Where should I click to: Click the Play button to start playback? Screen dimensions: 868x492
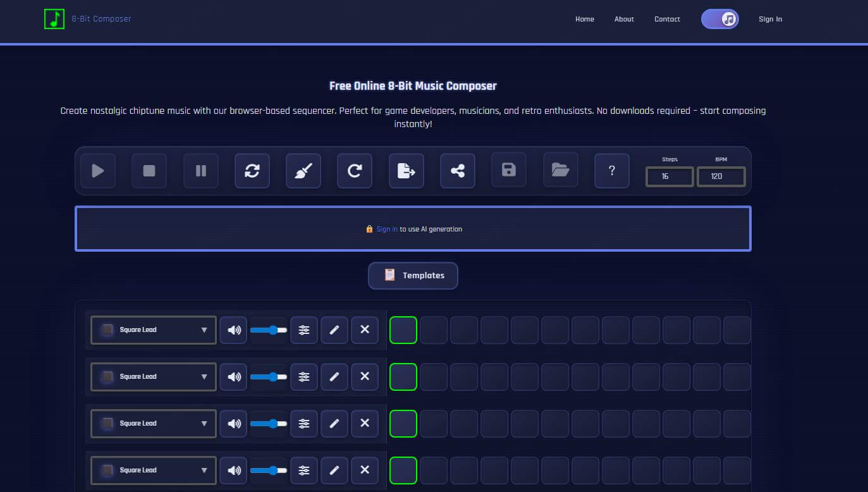click(x=97, y=171)
